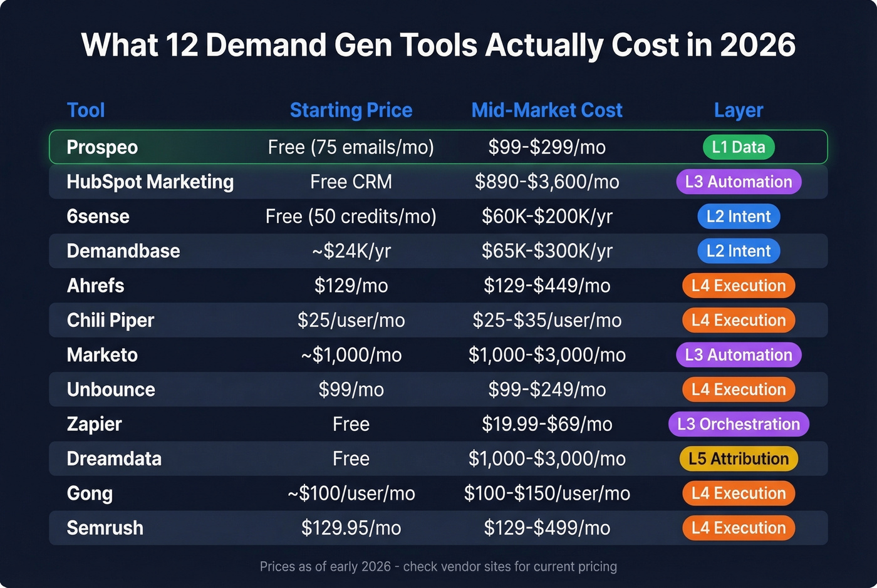
Task: Select the Tool column header
Action: [x=86, y=110]
